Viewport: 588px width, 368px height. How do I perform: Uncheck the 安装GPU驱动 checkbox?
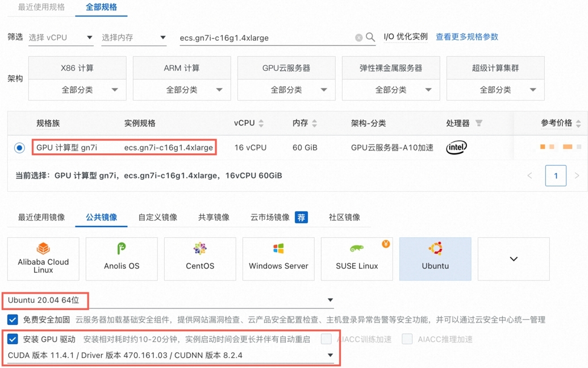(12, 339)
